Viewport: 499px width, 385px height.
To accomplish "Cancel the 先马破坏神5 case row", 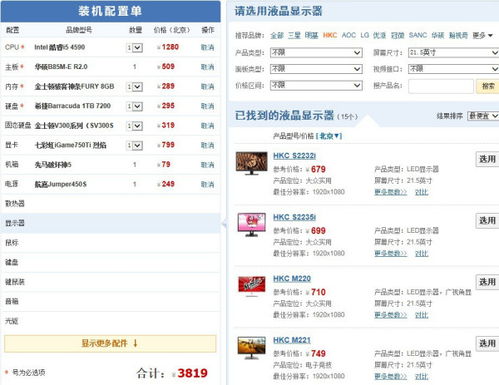I will 207,165.
